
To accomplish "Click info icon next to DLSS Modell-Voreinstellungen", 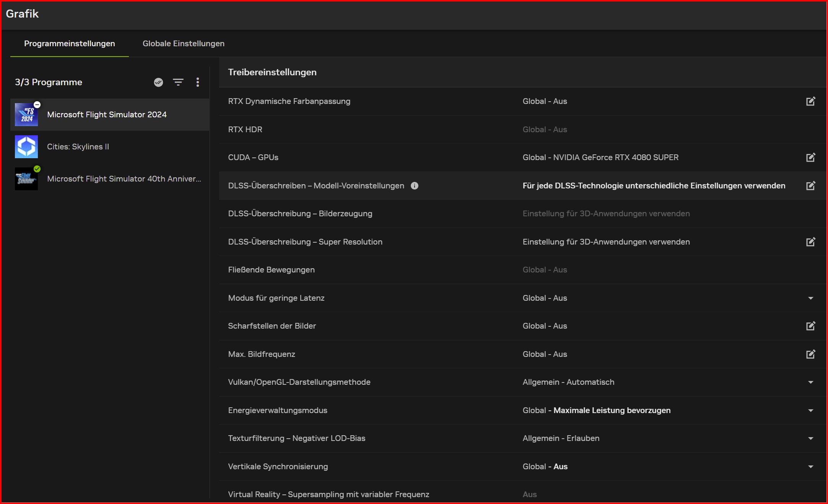I will (415, 186).
